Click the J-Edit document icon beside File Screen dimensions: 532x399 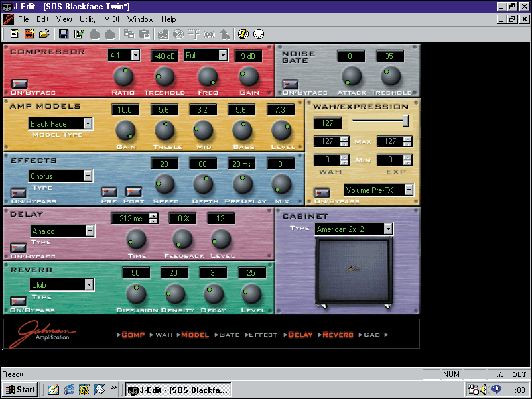coord(9,19)
